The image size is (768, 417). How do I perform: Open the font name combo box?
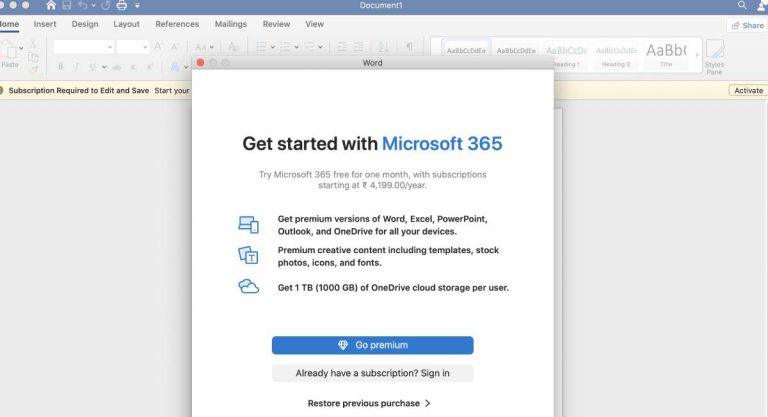[x=83, y=47]
